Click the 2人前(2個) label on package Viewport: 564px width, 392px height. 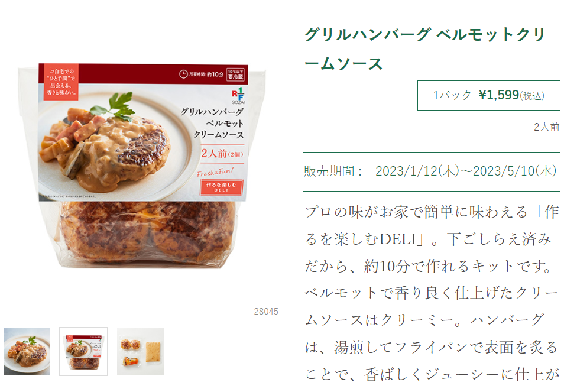222,154
